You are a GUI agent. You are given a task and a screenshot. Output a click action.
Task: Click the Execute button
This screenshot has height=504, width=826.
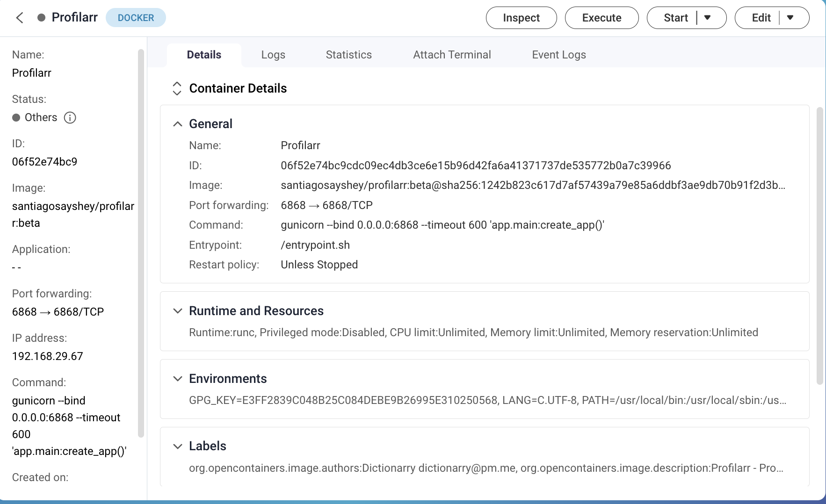pos(601,18)
